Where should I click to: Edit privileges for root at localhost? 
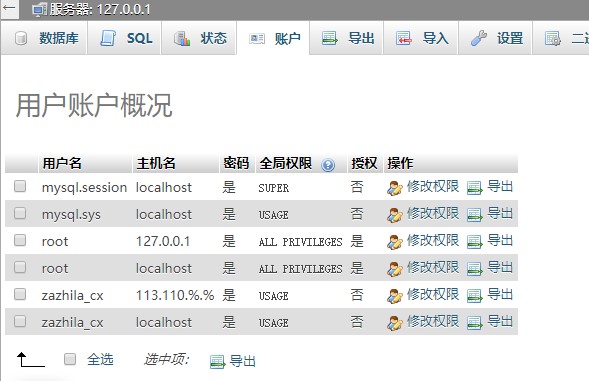[433, 267]
